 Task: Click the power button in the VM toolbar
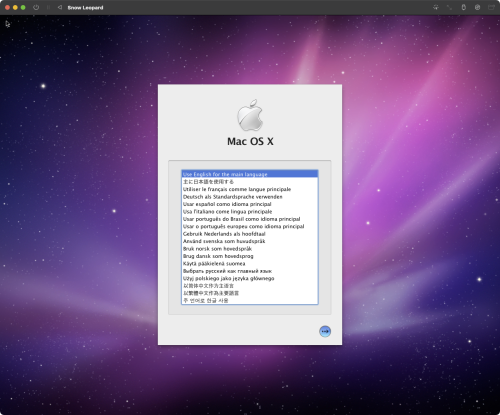pos(36,7)
